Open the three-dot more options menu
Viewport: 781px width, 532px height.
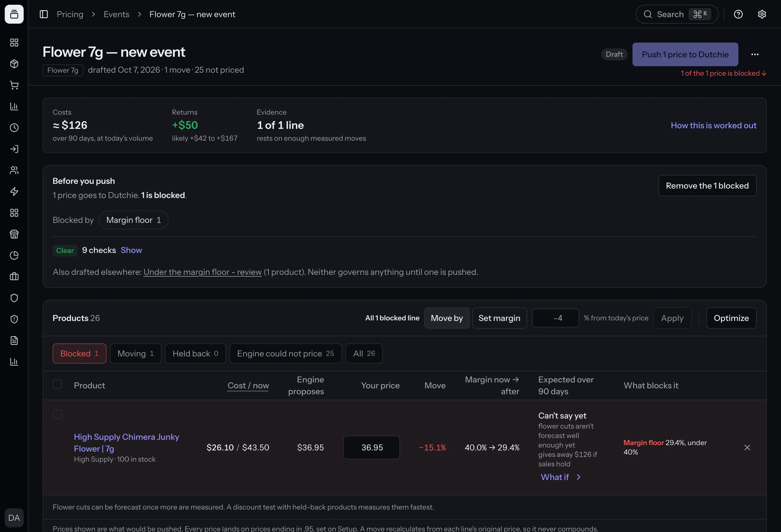(x=755, y=54)
